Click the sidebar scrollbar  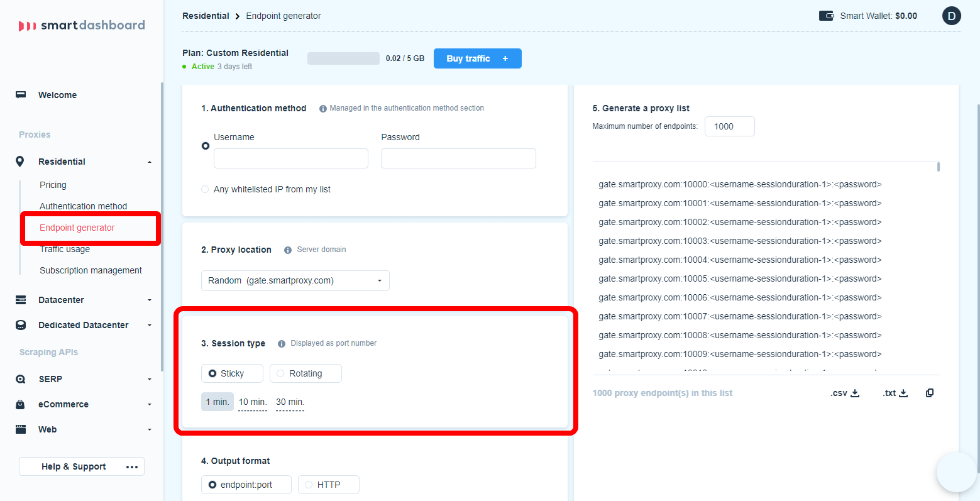tap(162, 226)
